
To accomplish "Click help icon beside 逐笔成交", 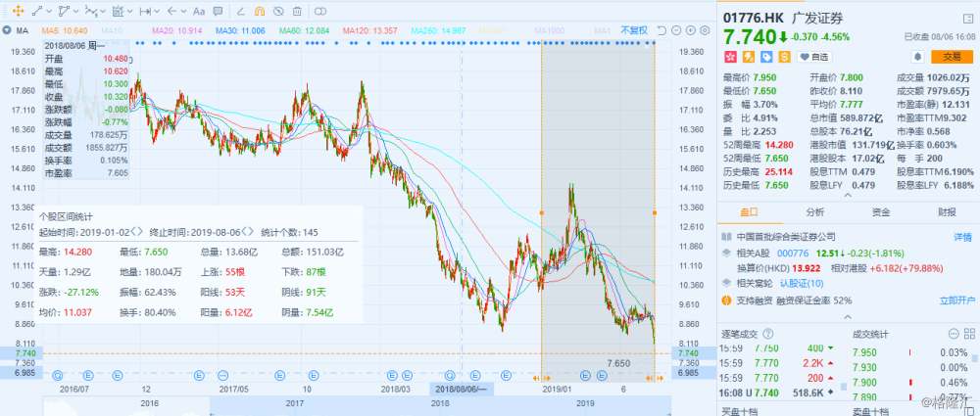I will click(768, 334).
